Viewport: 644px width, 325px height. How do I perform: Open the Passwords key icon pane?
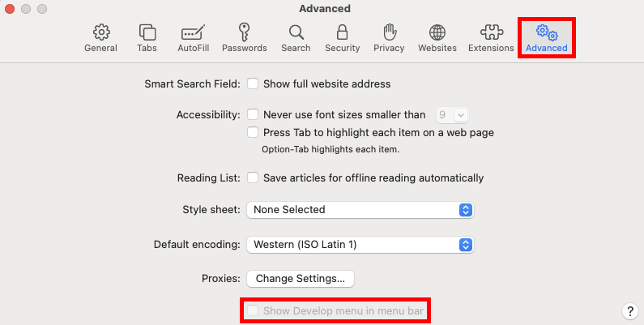pyautogui.click(x=245, y=38)
